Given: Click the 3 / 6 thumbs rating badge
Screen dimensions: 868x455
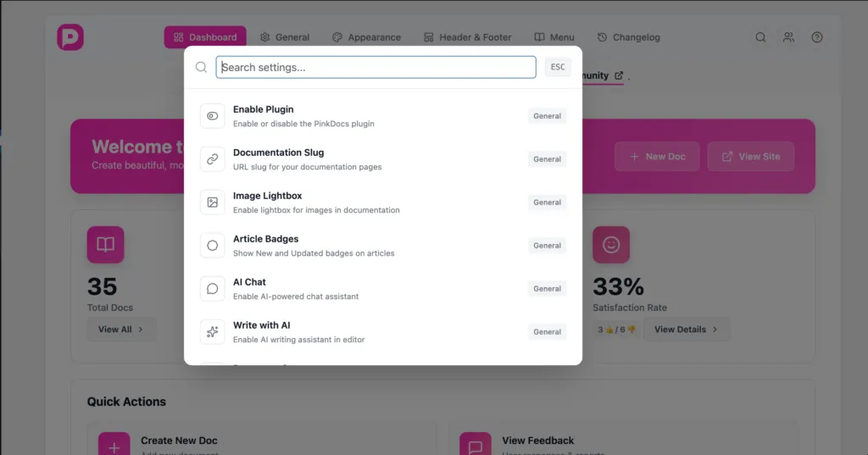Looking at the screenshot, I should click(617, 330).
